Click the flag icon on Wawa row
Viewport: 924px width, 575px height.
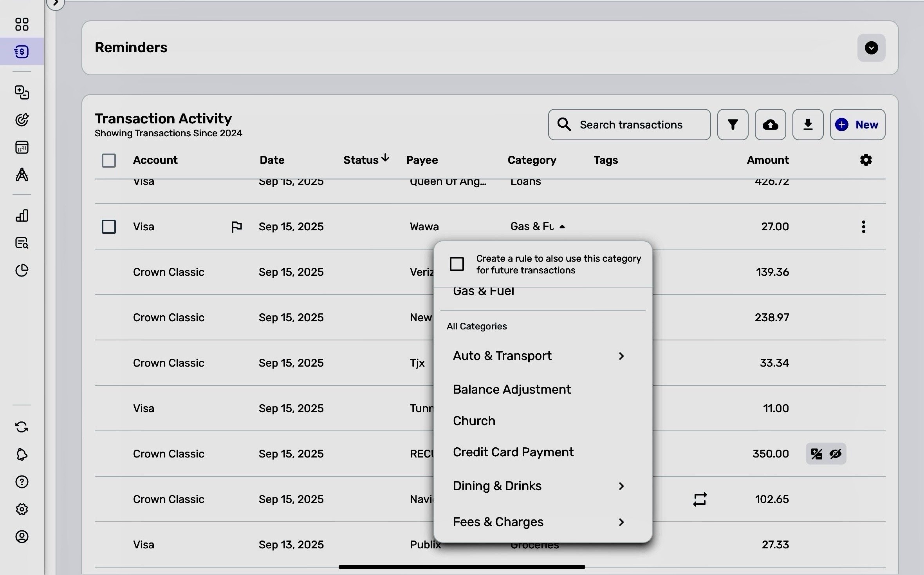coord(236,227)
